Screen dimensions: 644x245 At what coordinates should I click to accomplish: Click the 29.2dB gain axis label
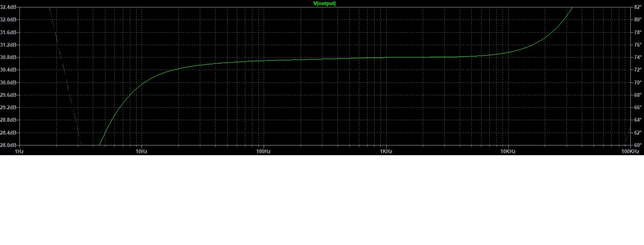coord(8,107)
